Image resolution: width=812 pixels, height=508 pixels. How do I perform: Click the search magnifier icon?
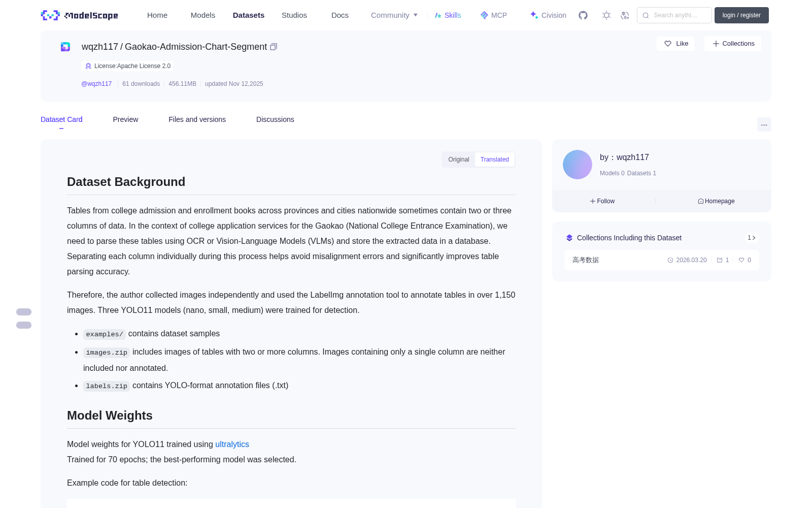[x=646, y=15]
